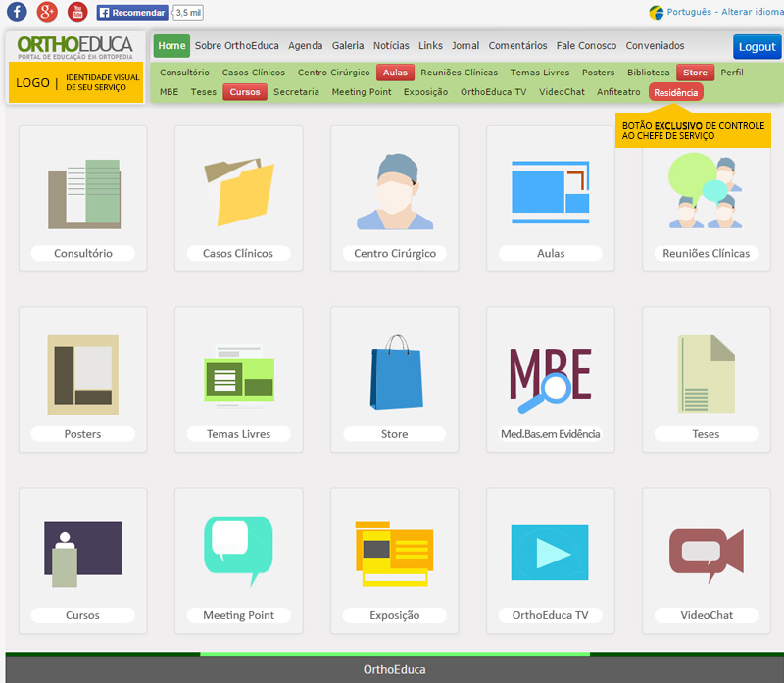The height and width of the screenshot is (683, 784).
Task: Open the Facebook social icon
Action: (17, 12)
